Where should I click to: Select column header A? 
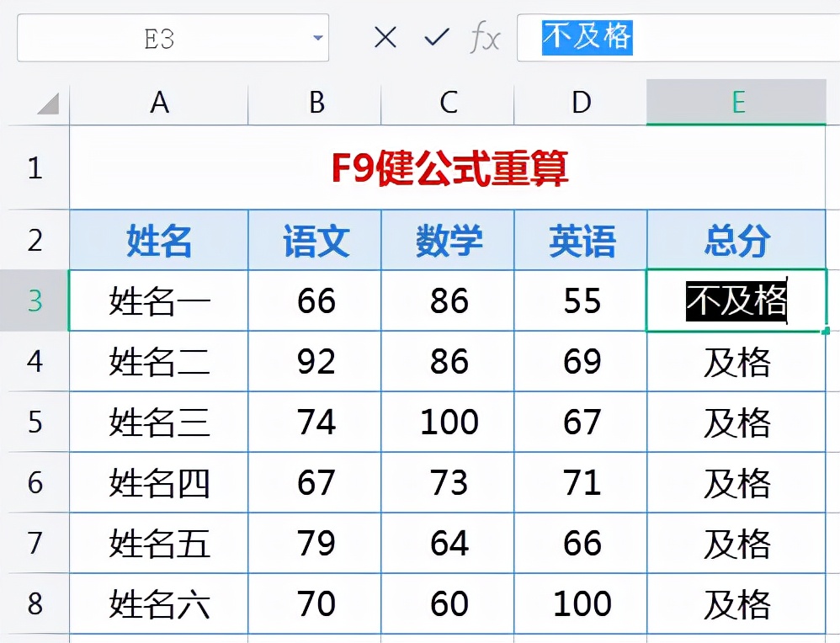click(159, 103)
